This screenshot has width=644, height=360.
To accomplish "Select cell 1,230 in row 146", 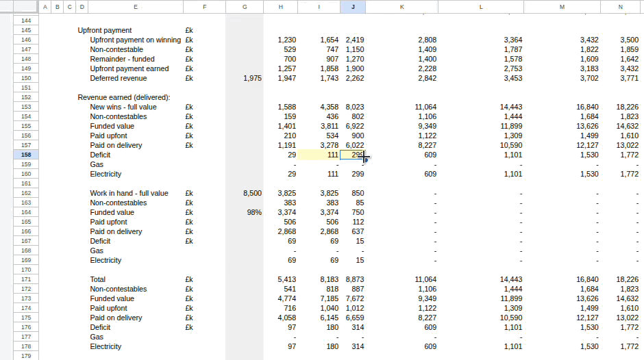I will pos(280,40).
